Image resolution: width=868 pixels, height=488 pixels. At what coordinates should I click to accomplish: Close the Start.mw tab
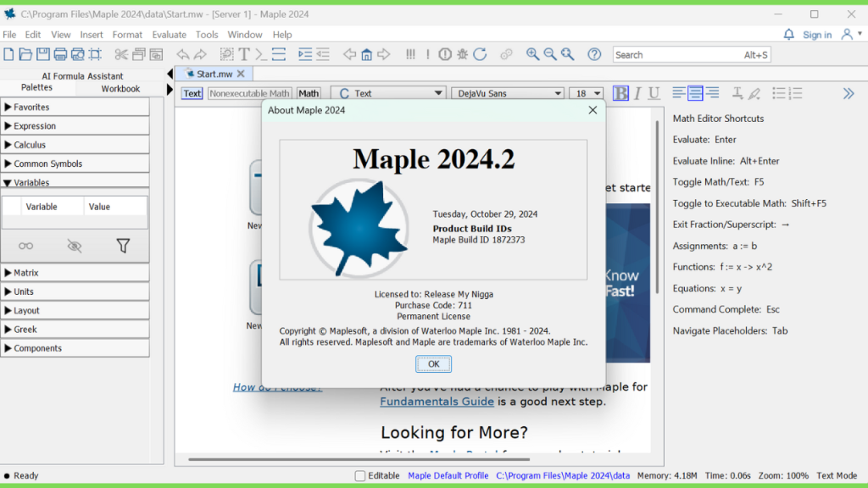click(x=241, y=74)
